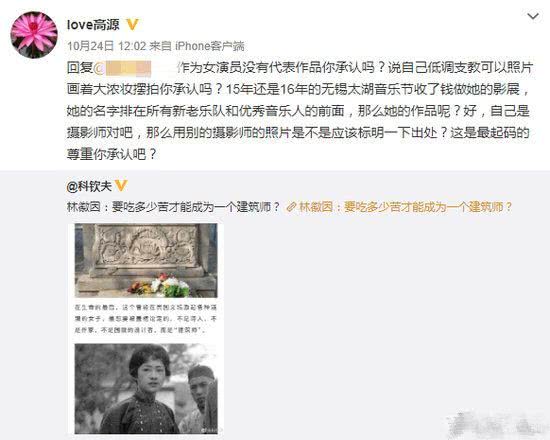
Task: Open the black-and-white woman portrait
Action: click(146, 388)
